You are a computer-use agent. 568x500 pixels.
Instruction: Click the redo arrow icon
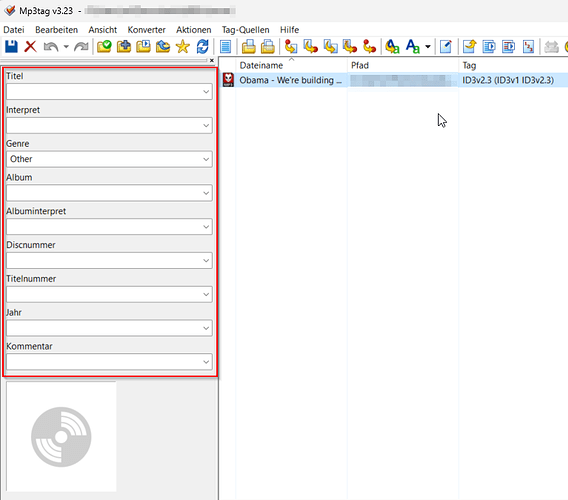pos(81,47)
